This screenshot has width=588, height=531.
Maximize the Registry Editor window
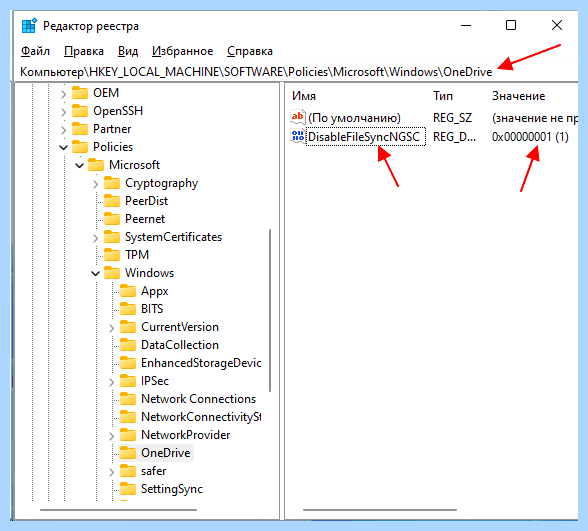tap(511, 25)
